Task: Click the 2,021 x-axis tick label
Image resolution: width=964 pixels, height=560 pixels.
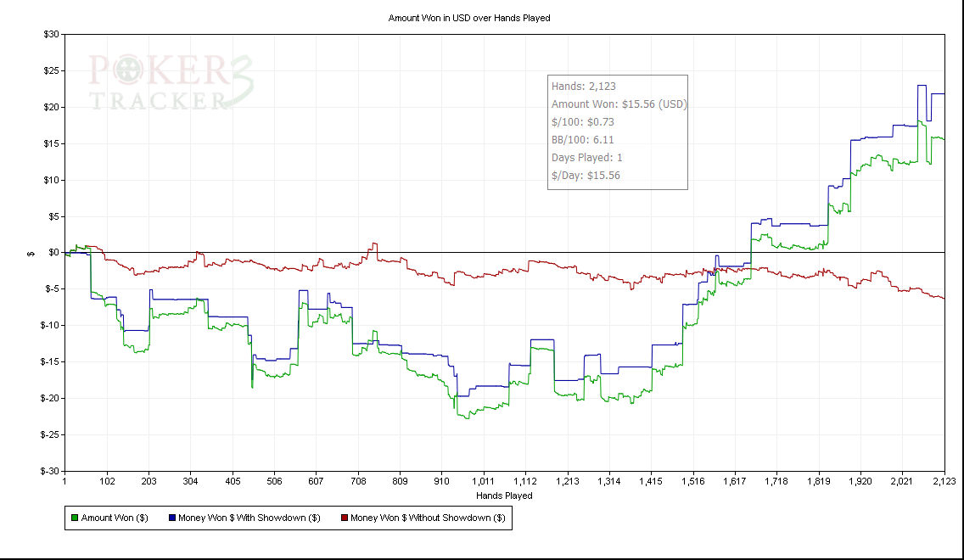Action: point(902,481)
